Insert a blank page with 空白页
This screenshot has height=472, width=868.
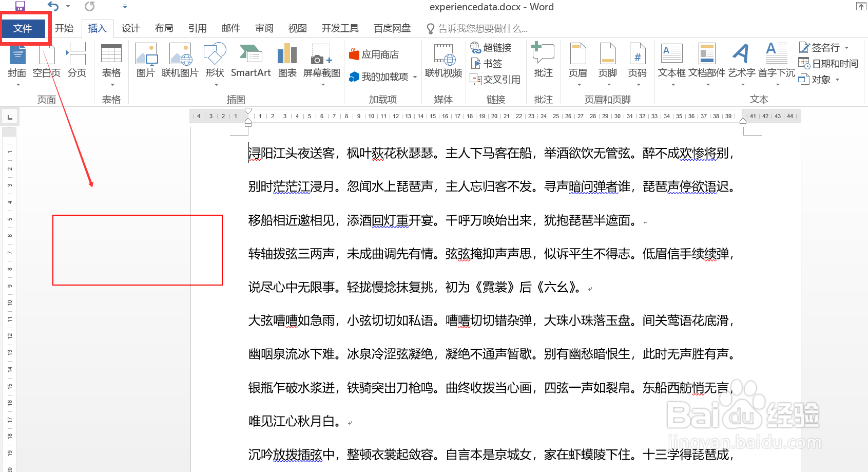coord(47,61)
